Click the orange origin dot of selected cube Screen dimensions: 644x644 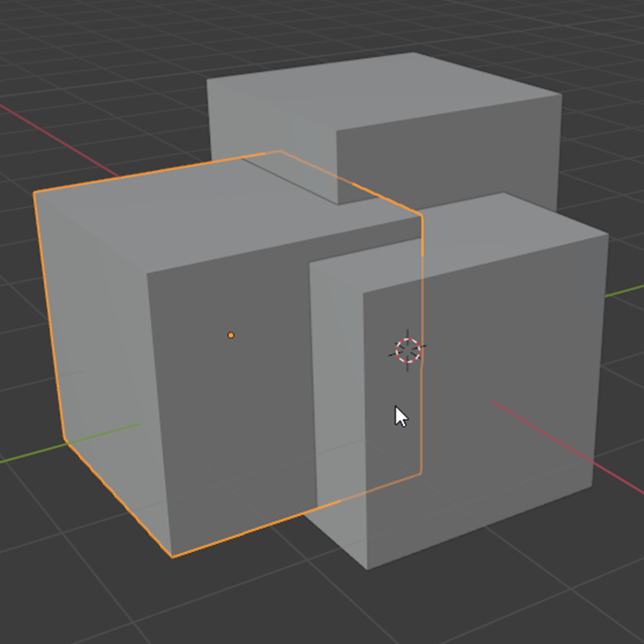(x=231, y=335)
